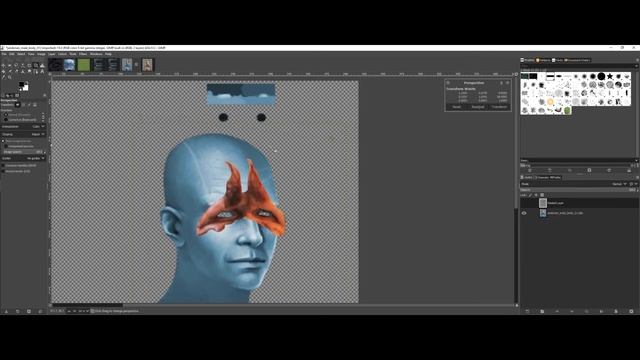The width and height of the screenshot is (640, 360).
Task: Select the Rectangle Select tool
Action: (10, 65)
